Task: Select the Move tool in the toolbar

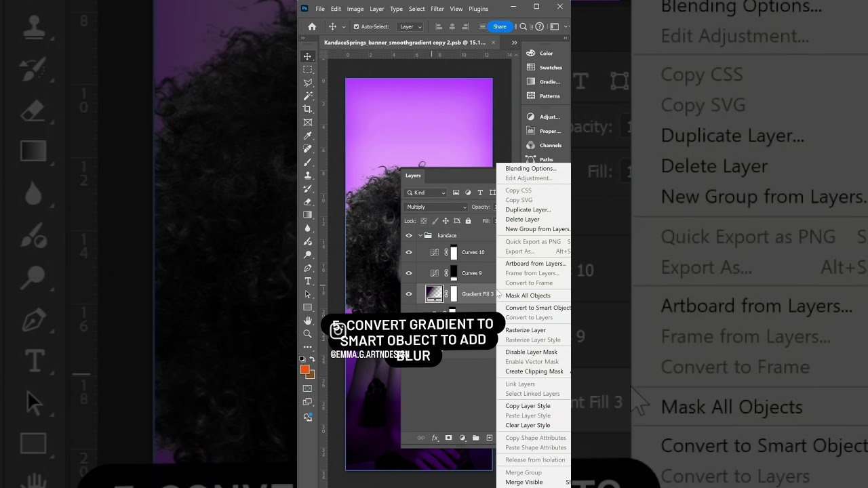Action: (x=308, y=56)
